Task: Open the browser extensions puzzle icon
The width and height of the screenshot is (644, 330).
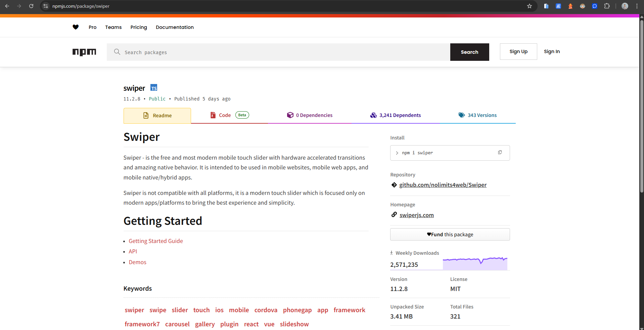Action: (607, 6)
